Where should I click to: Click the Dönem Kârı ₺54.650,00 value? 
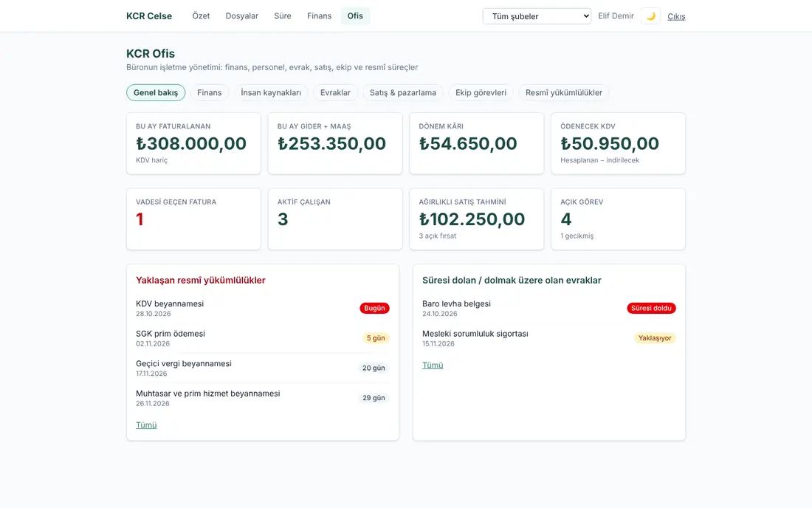[x=468, y=143]
